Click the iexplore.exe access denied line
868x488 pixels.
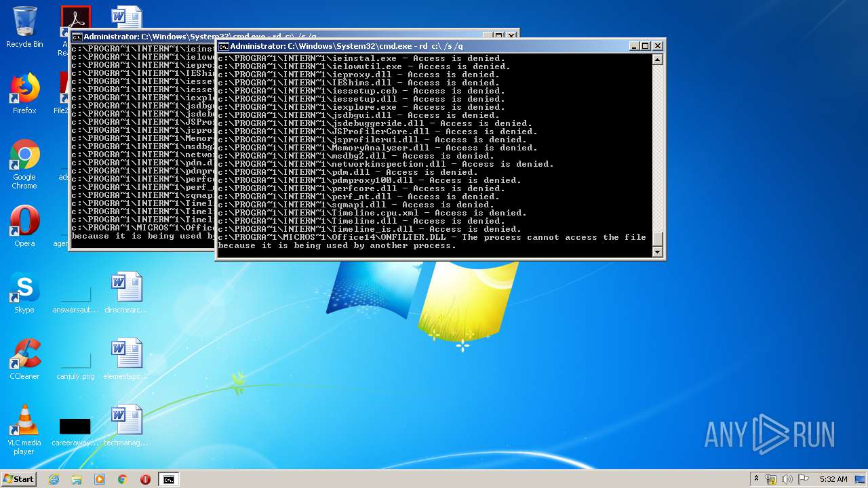coord(361,107)
